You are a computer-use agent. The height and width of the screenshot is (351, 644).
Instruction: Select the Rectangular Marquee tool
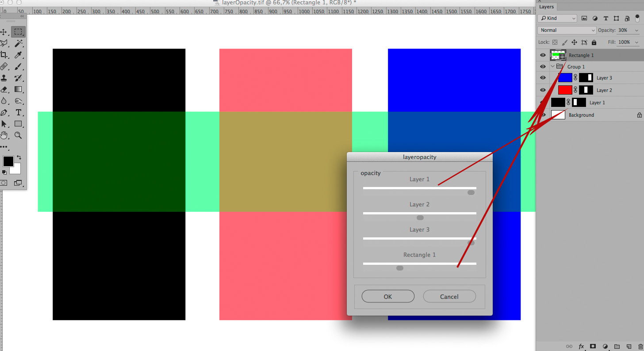coord(18,32)
